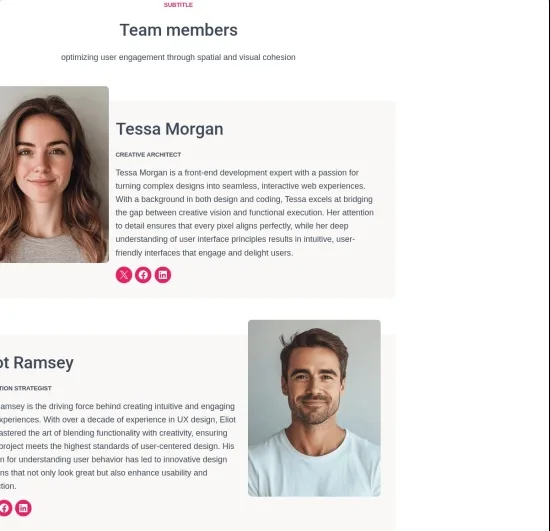Click inside Tessa Morgan's biography paragraph
Image resolution: width=550 pixels, height=531 pixels.
click(244, 213)
